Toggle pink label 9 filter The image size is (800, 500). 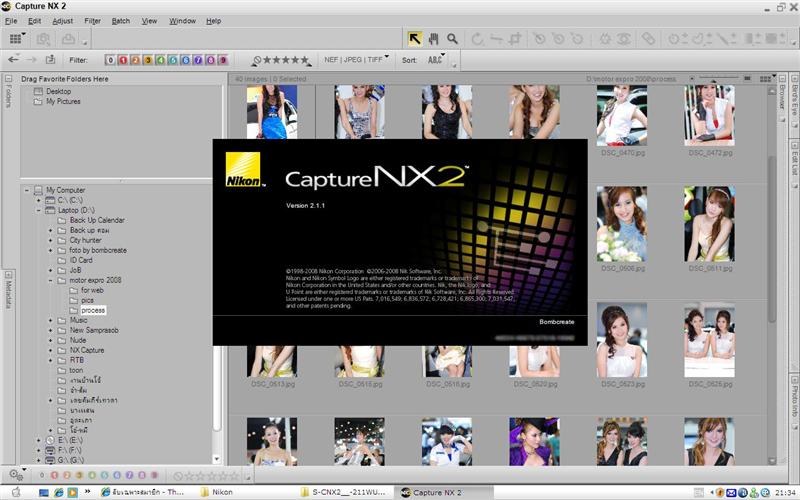(x=223, y=60)
